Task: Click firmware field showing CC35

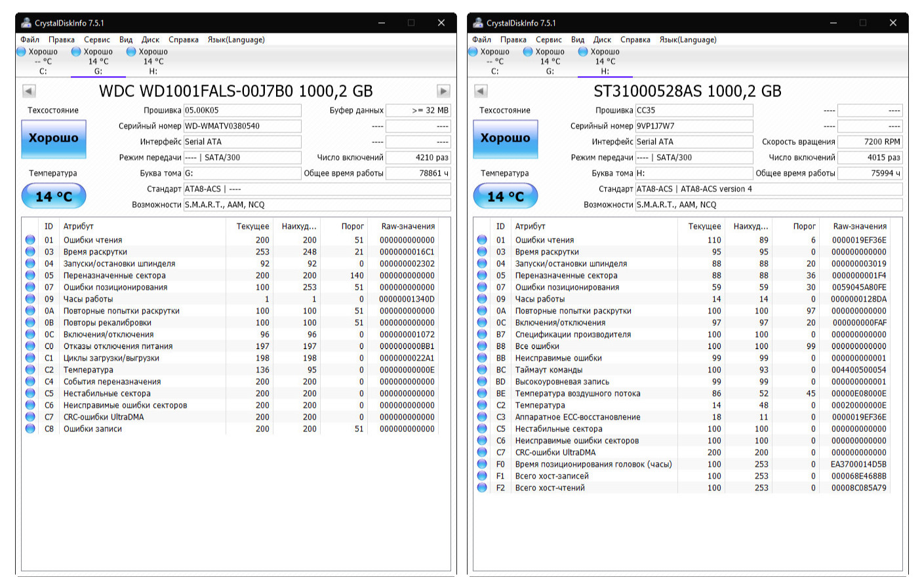Action: tap(694, 110)
